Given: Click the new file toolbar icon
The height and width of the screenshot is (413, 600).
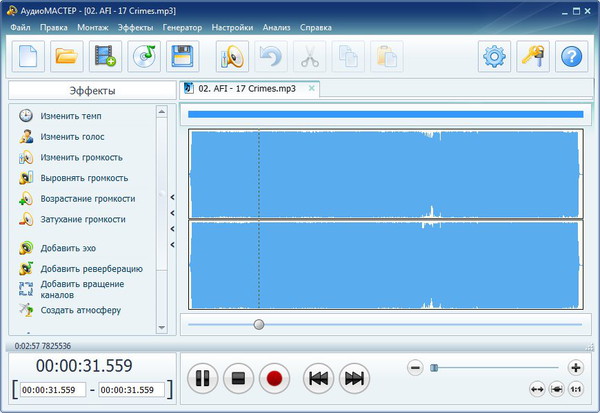Looking at the screenshot, I should pyautogui.click(x=29, y=57).
